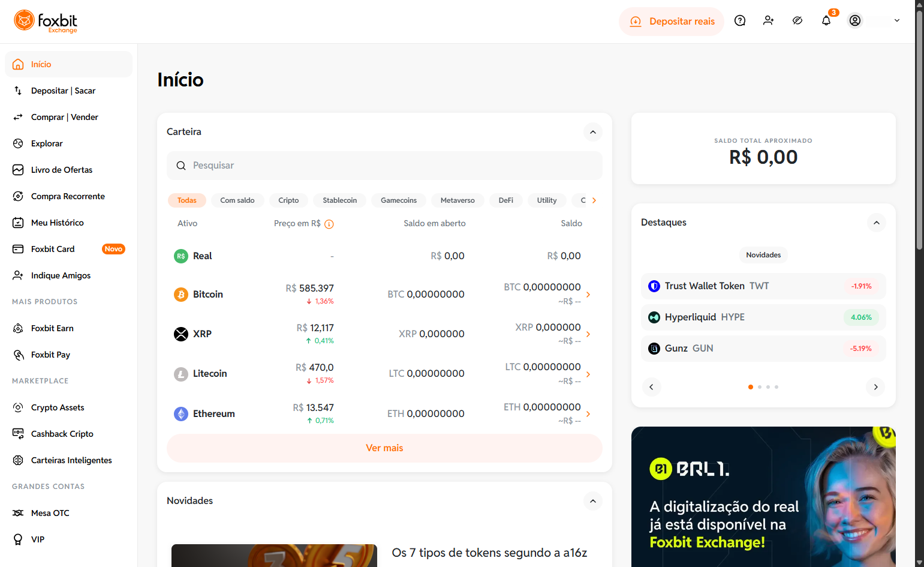Click Depositar reais button
Viewport: 924px width, 567px height.
coord(672,22)
